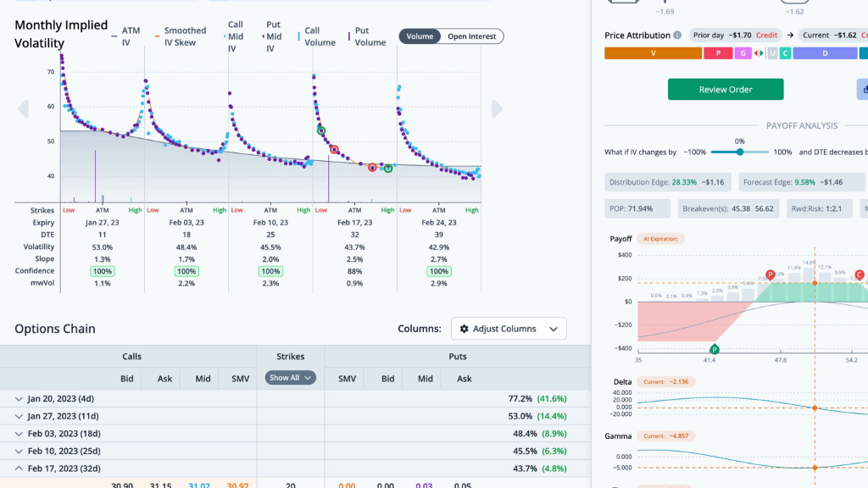Switch chart to Open Interest view
Viewport: 868px width, 488px height.
point(472,36)
